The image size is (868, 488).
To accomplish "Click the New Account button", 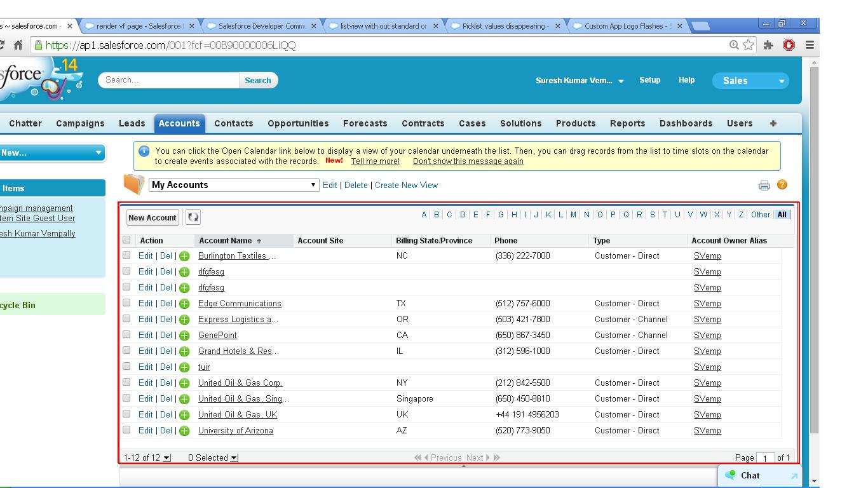I will [153, 217].
